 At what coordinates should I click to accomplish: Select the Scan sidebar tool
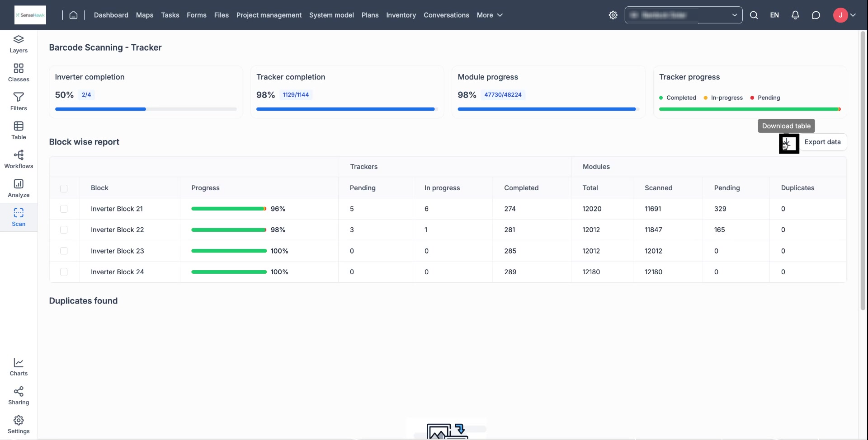[19, 217]
